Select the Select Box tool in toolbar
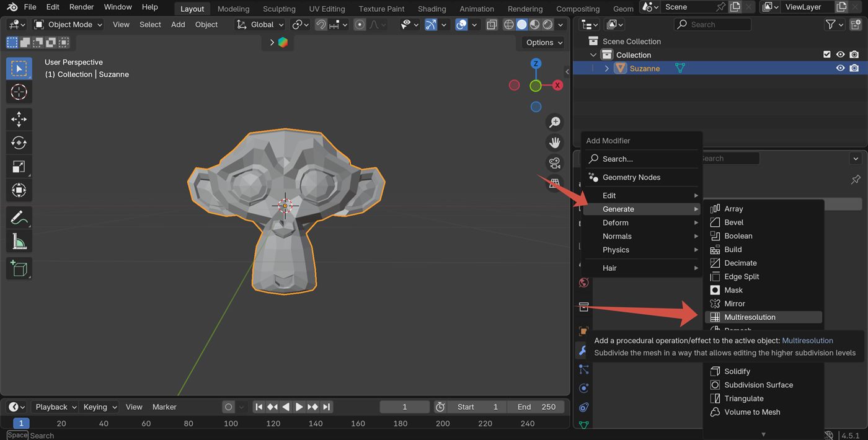This screenshot has height=440, width=868. (19, 68)
